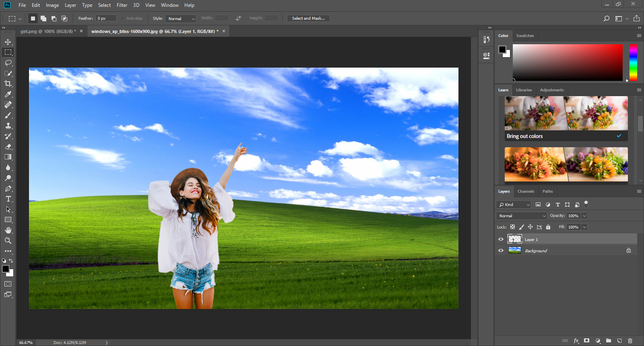644x346 pixels.
Task: Select the Spot Healing Brush tool
Action: 8,105
